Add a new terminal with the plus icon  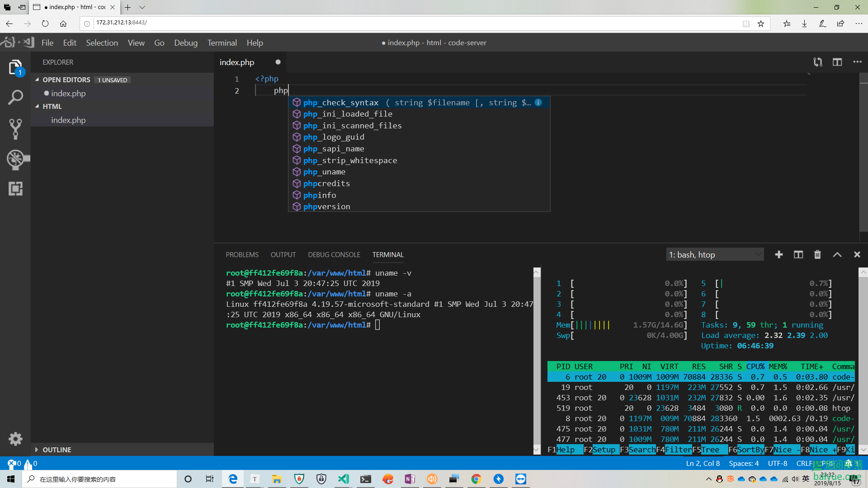pos(778,254)
